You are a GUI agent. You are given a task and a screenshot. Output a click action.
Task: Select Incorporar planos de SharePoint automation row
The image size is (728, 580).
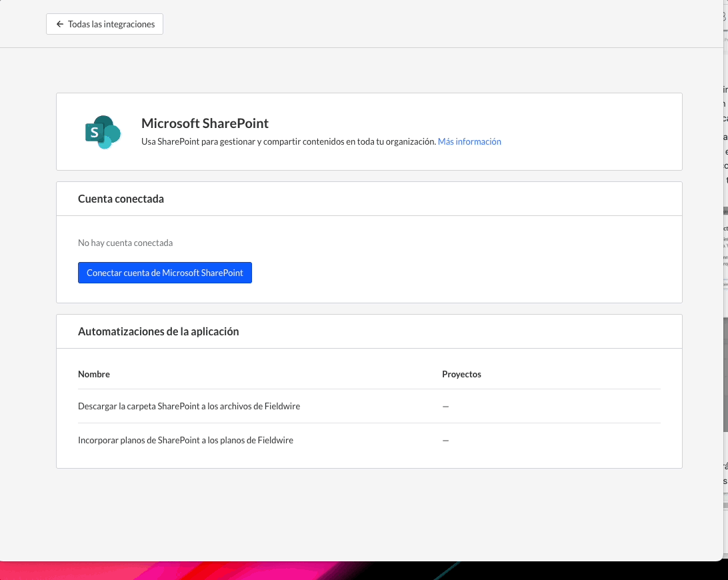tap(369, 440)
